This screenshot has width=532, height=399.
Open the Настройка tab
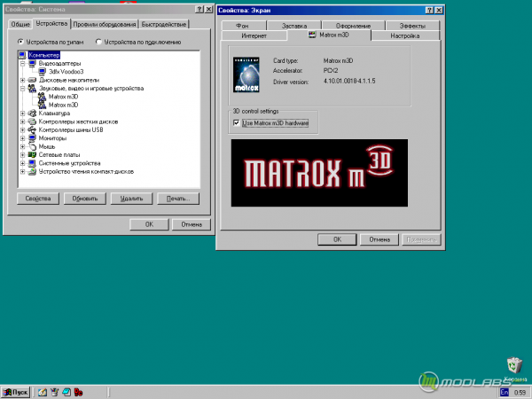405,35
